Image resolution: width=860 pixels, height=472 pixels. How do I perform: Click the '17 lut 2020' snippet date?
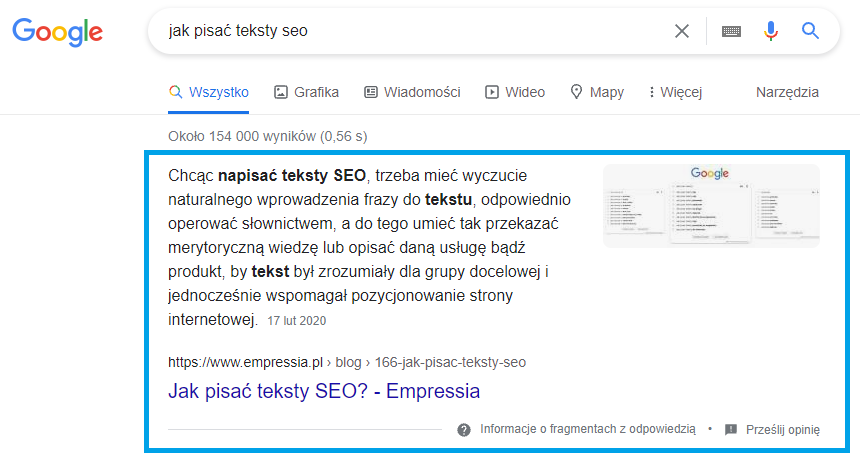click(297, 321)
